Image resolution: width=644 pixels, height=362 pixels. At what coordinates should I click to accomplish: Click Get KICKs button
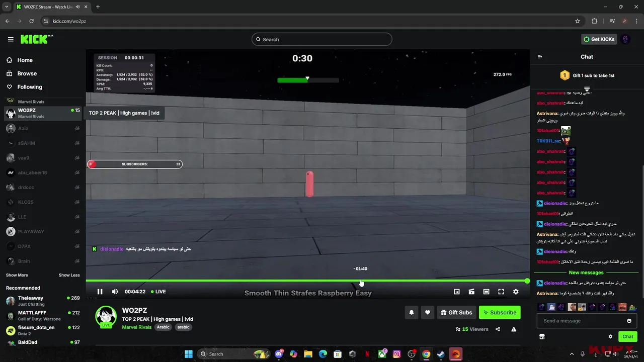click(599, 39)
